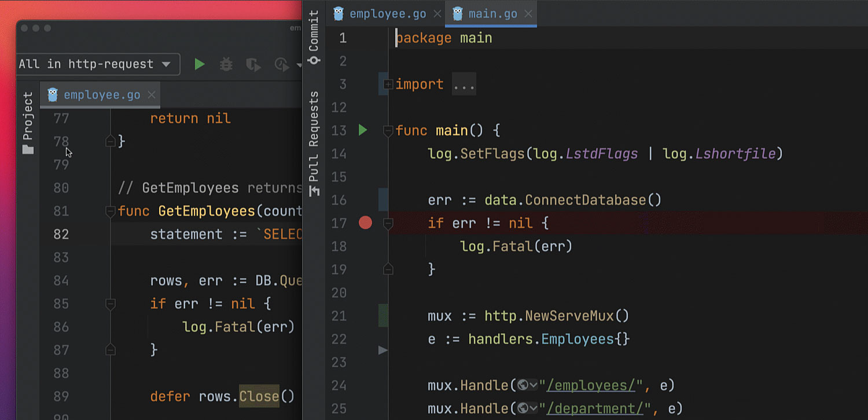Click line number 13 in main.go gutter
This screenshot has height=420, width=868.
pyautogui.click(x=339, y=130)
